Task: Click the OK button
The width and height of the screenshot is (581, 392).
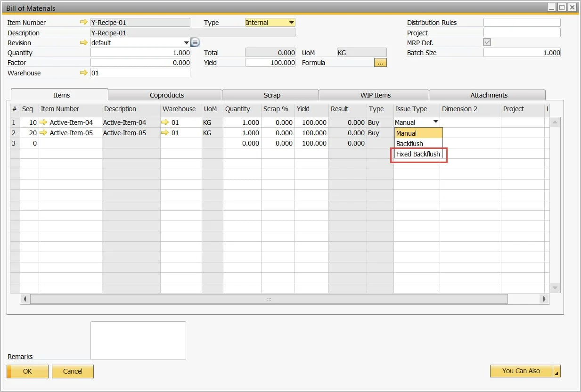Action: tap(27, 371)
